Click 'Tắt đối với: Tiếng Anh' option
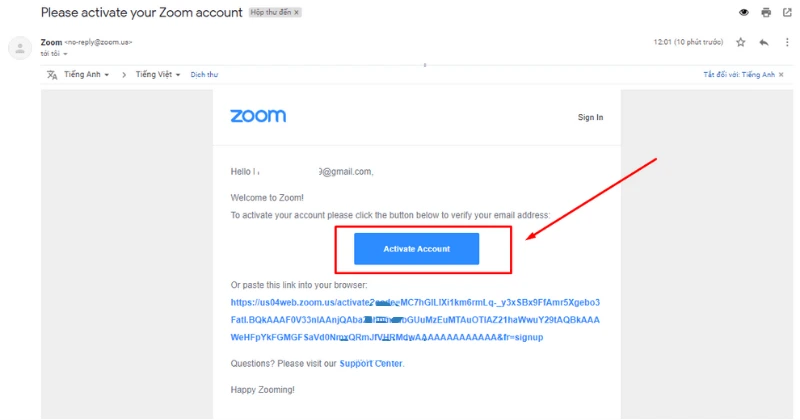Image resolution: width=800 pixels, height=420 pixels. tap(739, 75)
